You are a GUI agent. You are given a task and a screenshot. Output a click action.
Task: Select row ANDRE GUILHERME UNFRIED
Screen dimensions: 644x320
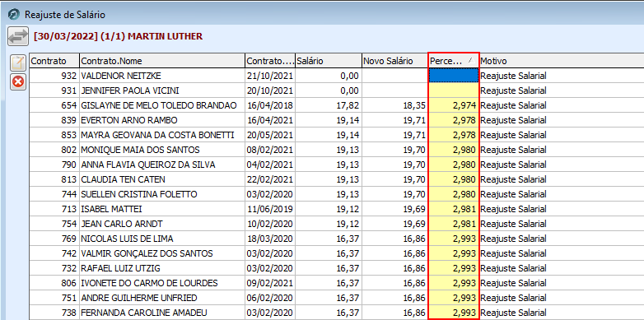tap(337, 298)
